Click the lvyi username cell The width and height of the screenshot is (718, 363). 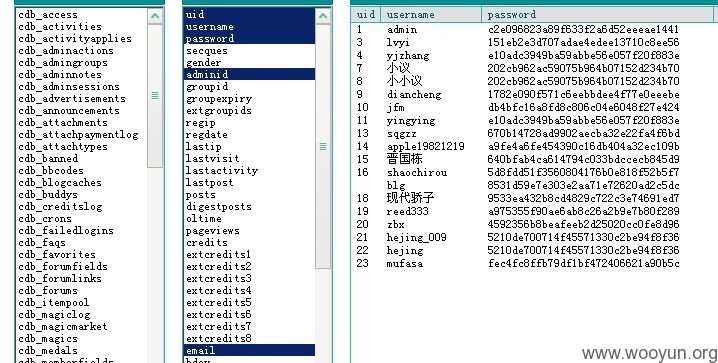point(398,43)
